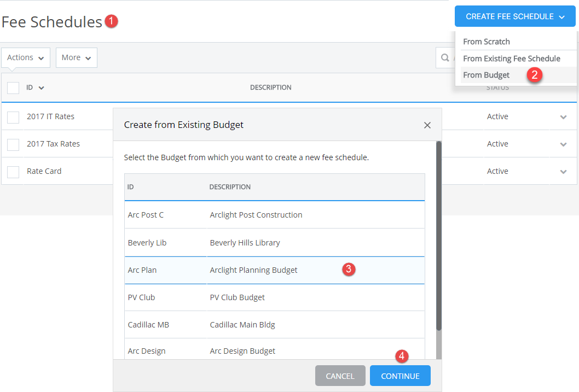
Task: Expand the status dropdown for 2017 IT Rates
Action: (x=563, y=116)
